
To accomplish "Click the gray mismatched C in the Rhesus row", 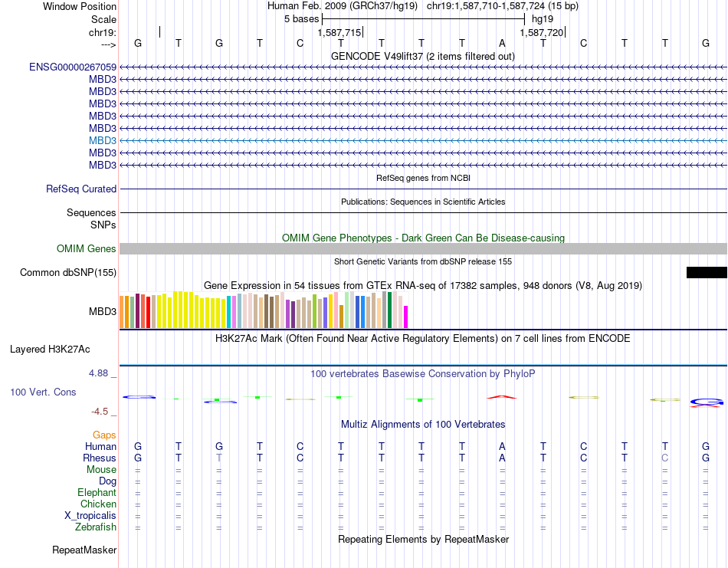I will click(x=665, y=458).
